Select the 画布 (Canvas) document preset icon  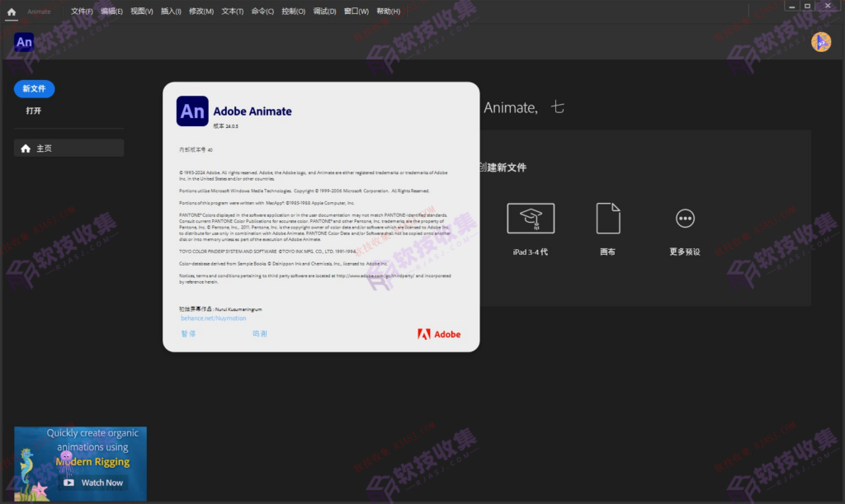tap(608, 218)
